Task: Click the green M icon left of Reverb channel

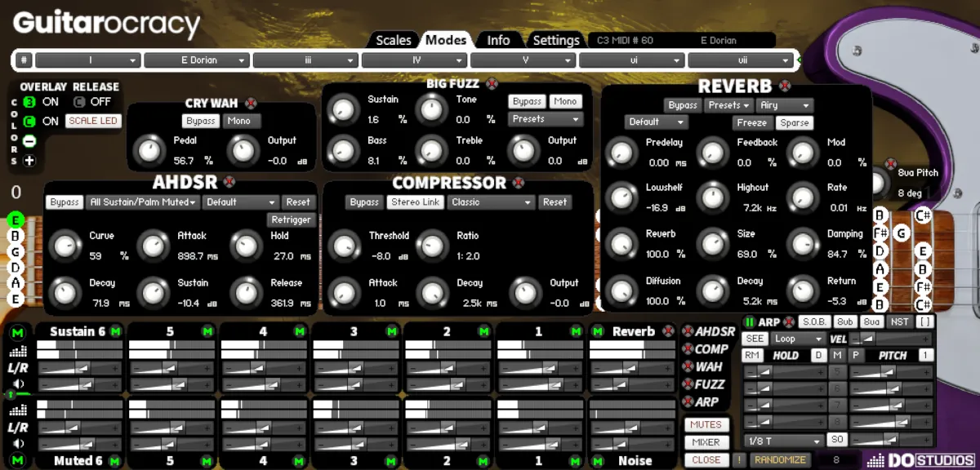Action: [598, 331]
